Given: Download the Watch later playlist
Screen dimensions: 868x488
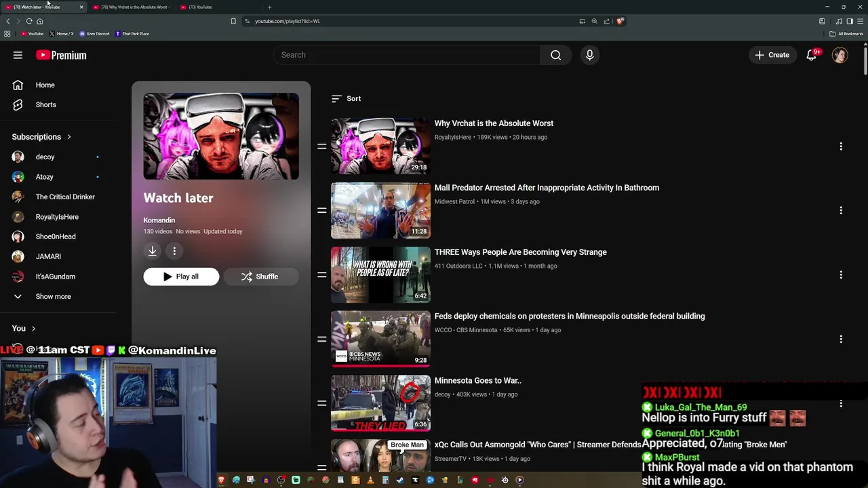Looking at the screenshot, I should click(x=153, y=251).
